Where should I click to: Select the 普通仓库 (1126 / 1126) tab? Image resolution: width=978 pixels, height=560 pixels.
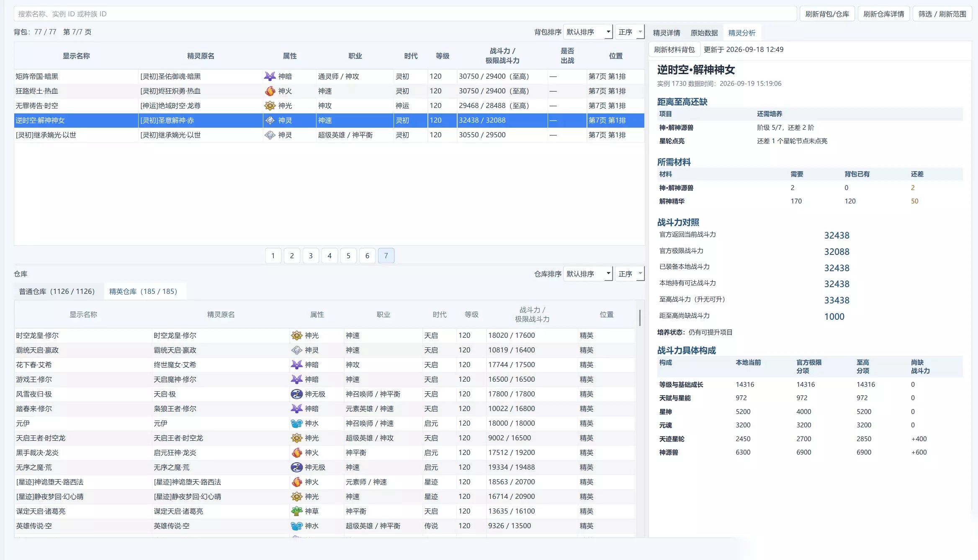pyautogui.click(x=57, y=291)
